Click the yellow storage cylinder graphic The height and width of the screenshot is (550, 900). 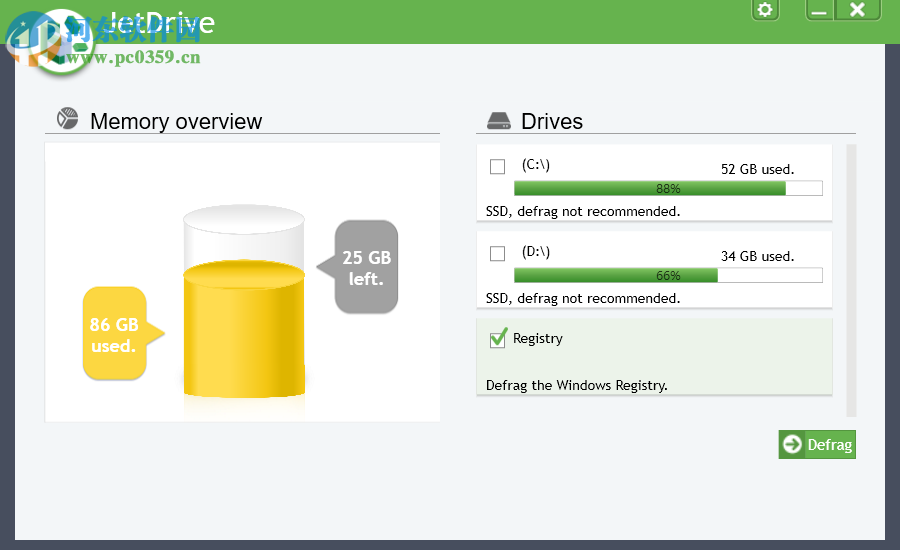click(244, 328)
